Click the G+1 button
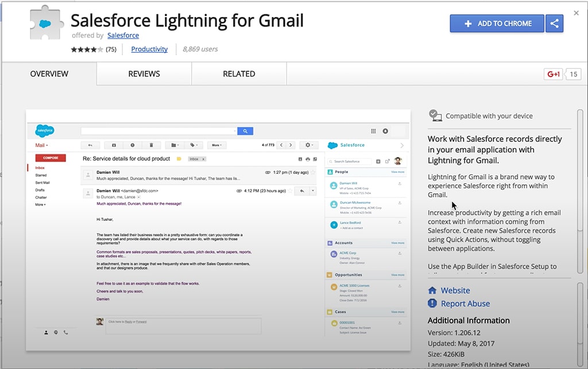This screenshot has width=588, height=369. [x=553, y=74]
